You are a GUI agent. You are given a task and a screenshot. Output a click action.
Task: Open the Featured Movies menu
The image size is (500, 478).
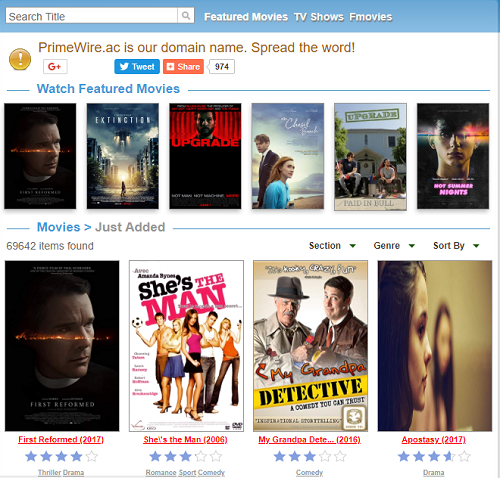(246, 17)
